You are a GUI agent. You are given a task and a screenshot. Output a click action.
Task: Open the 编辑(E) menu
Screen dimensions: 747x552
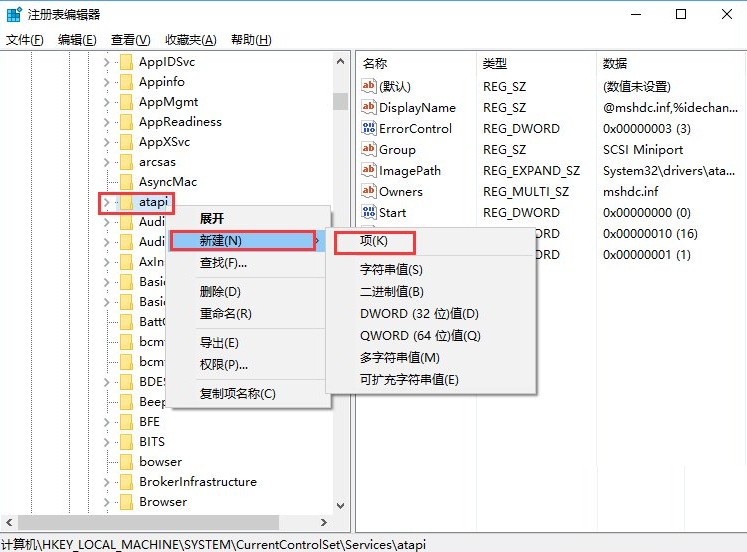[x=77, y=40]
